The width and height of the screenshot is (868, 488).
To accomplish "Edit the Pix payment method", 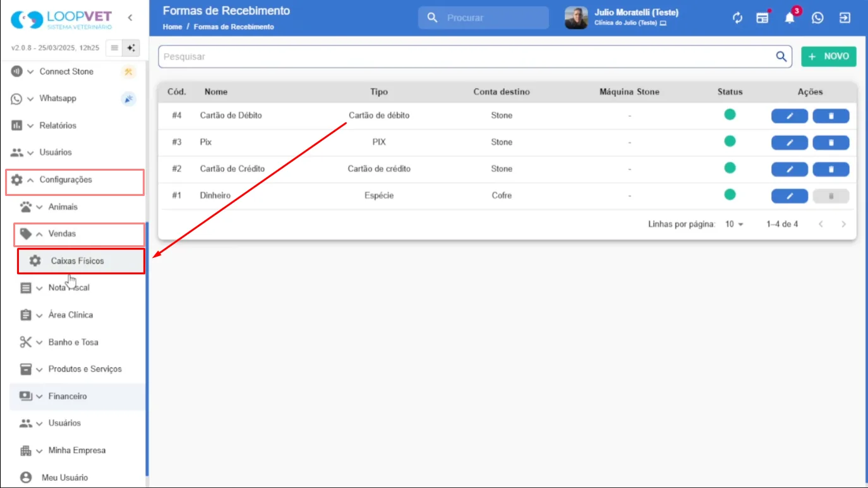I will 790,142.
